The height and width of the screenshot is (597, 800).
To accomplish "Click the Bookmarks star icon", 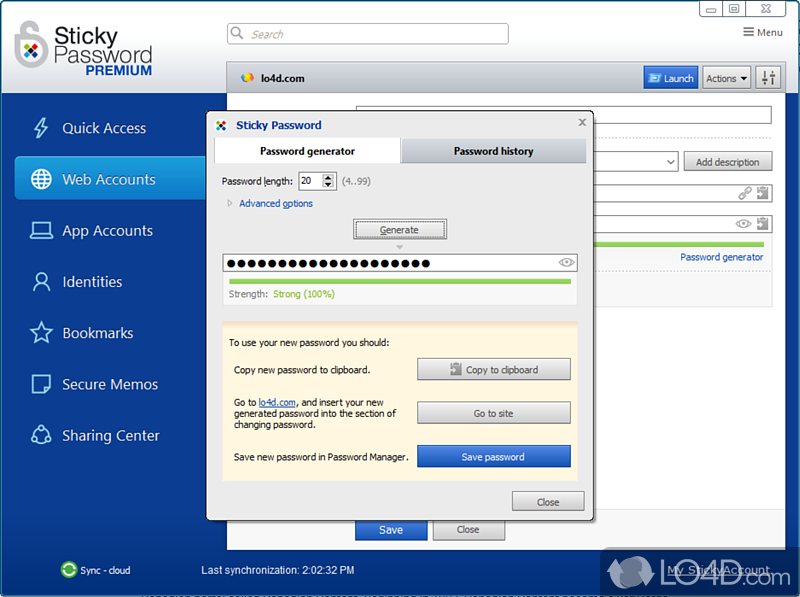I will [41, 333].
